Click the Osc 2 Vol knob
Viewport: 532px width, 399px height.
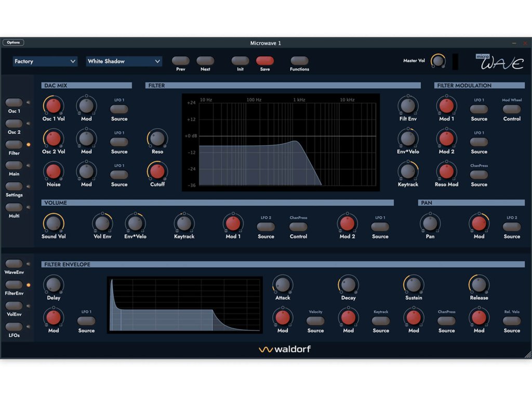click(54, 138)
